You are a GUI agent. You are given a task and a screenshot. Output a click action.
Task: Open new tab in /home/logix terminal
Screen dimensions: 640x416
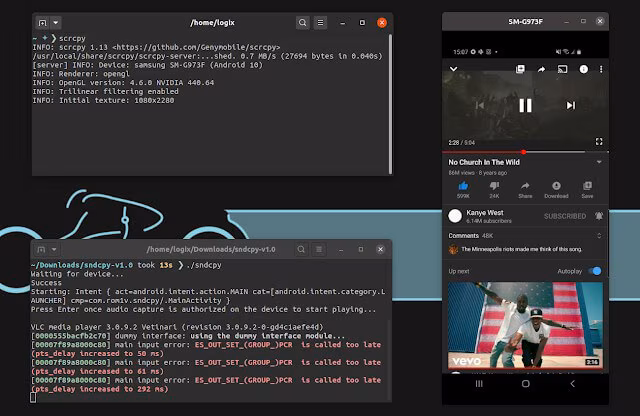(42, 23)
